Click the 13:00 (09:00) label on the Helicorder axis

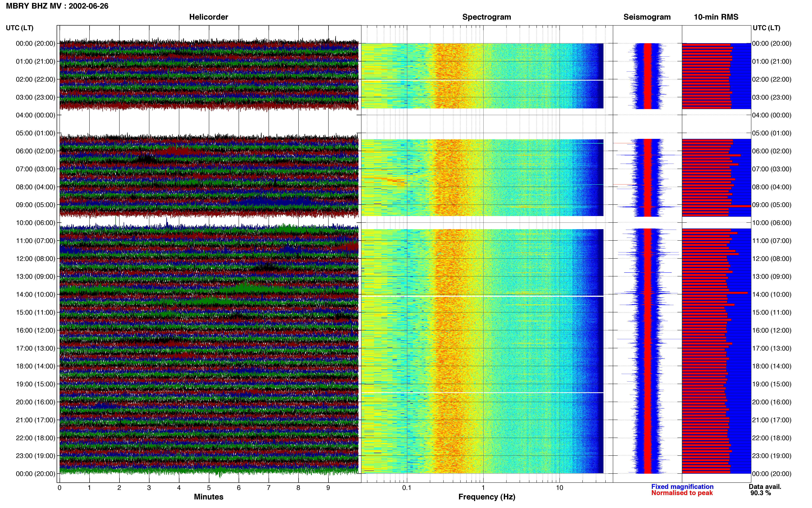pyautogui.click(x=36, y=277)
